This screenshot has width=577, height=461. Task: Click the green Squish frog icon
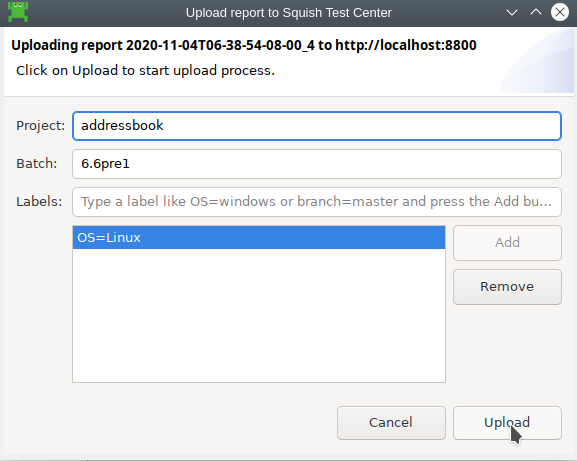click(18, 12)
